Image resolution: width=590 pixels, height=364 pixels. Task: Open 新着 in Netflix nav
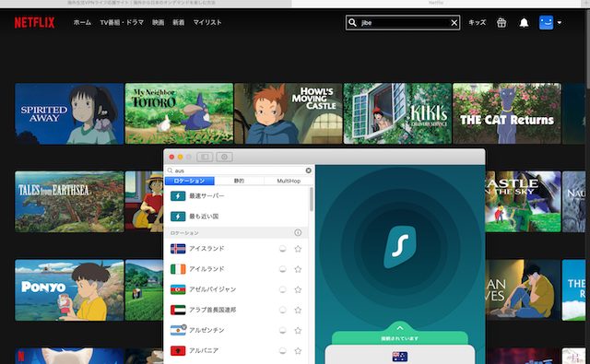(x=178, y=22)
